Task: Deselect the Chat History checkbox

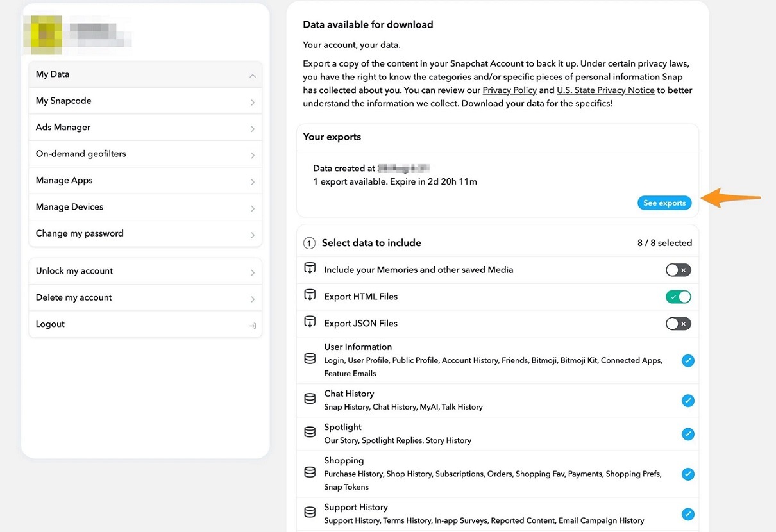Action: tap(687, 401)
